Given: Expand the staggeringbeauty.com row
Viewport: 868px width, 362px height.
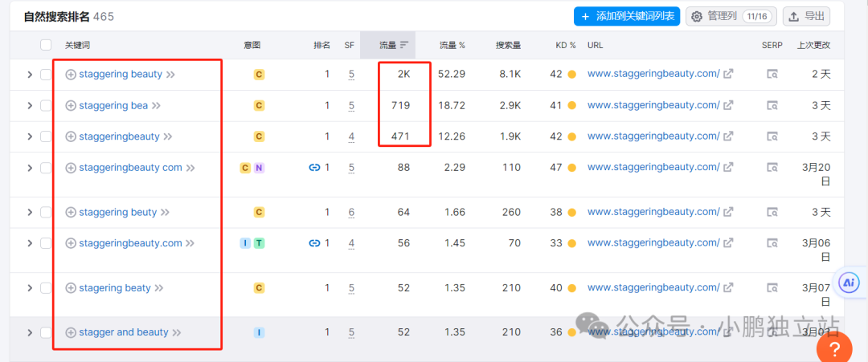Looking at the screenshot, I should [30, 242].
